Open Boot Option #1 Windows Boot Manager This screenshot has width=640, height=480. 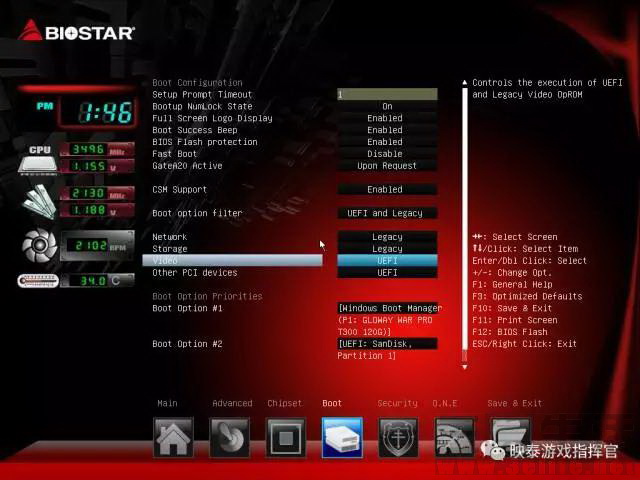click(390, 320)
